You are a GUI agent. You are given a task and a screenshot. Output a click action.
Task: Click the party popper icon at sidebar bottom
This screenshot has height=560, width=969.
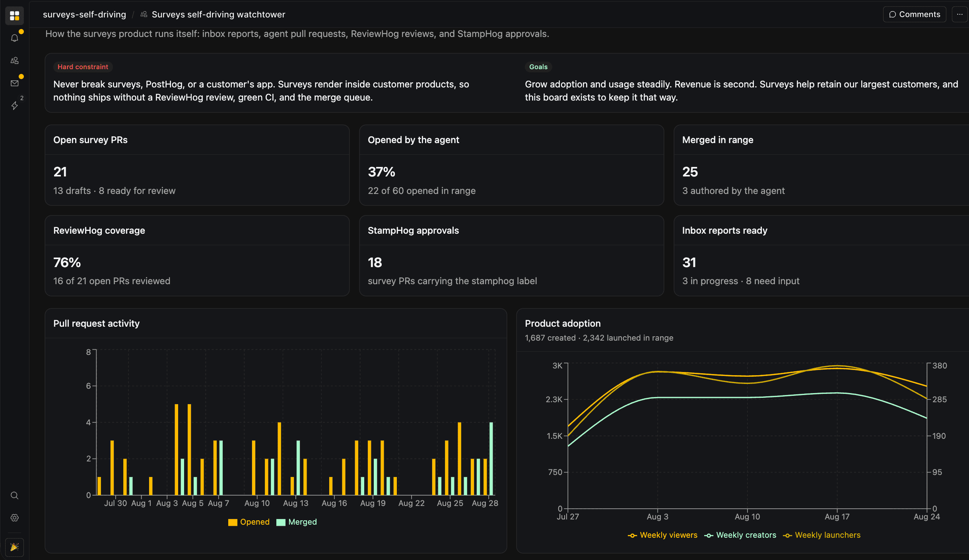[15, 547]
